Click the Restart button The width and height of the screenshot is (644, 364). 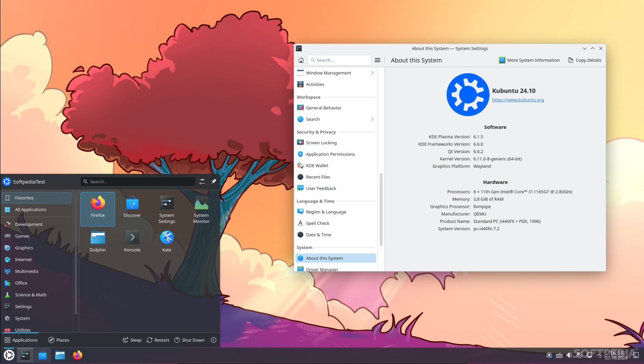coord(158,340)
